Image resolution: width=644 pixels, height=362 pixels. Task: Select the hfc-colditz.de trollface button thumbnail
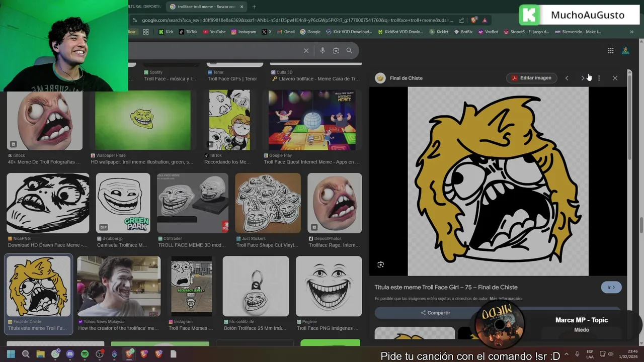pyautogui.click(x=256, y=286)
